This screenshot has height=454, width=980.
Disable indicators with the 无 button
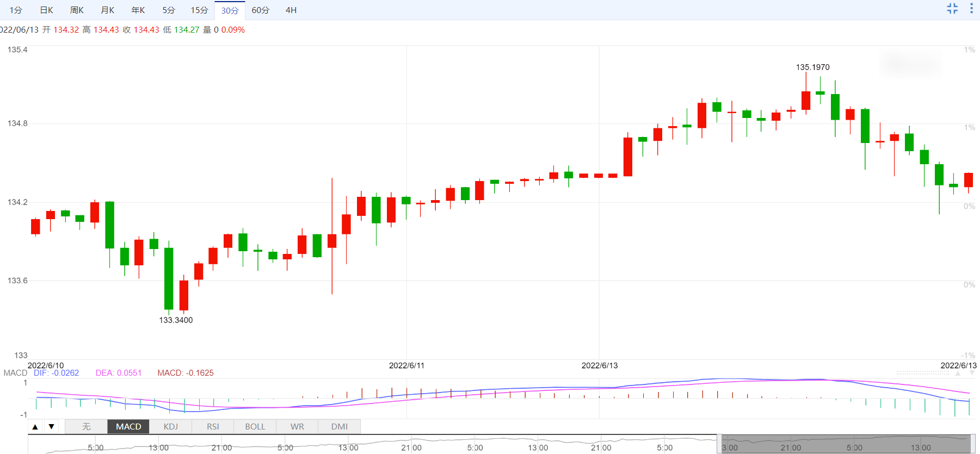coord(87,427)
